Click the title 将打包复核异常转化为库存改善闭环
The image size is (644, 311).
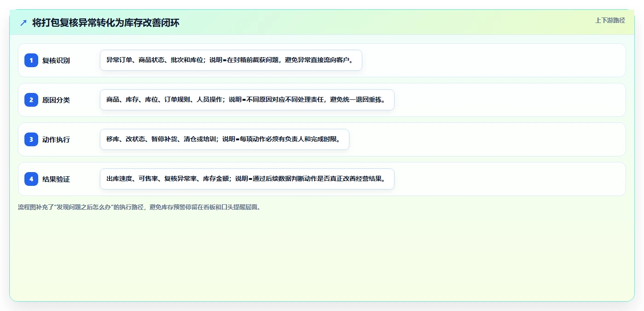[106, 23]
